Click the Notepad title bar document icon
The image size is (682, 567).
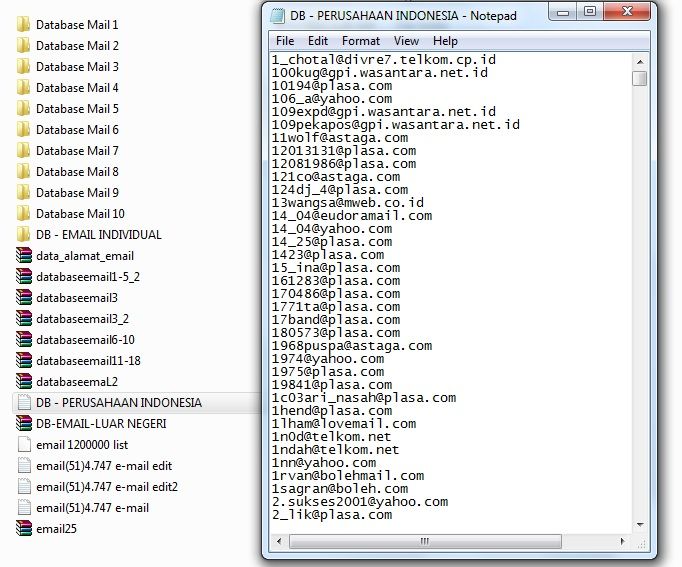tap(277, 16)
